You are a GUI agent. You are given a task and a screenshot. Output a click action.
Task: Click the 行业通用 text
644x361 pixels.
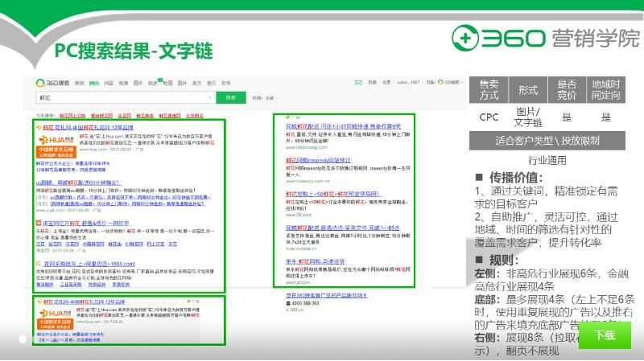point(547,160)
